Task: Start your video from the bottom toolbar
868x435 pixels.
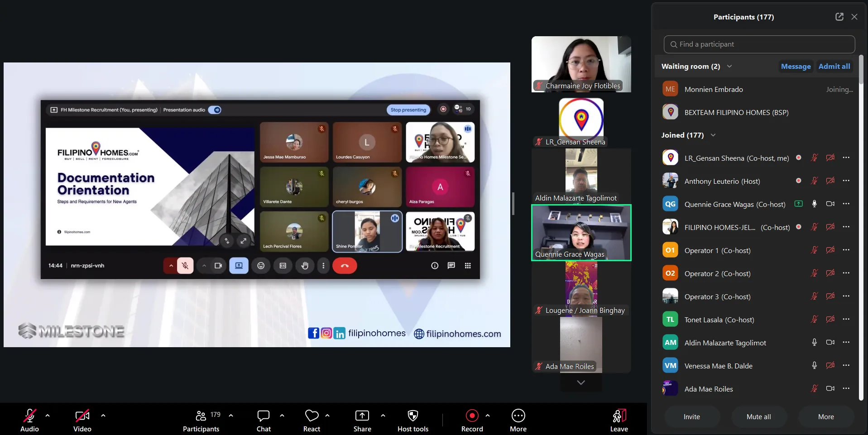Action: tap(82, 420)
